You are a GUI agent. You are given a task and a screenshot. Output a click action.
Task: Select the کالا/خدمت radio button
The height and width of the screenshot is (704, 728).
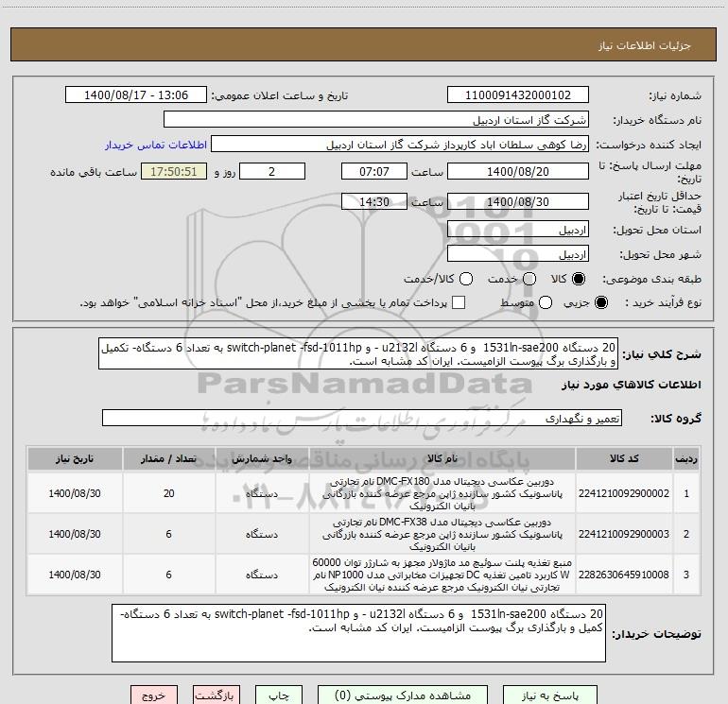(466, 279)
